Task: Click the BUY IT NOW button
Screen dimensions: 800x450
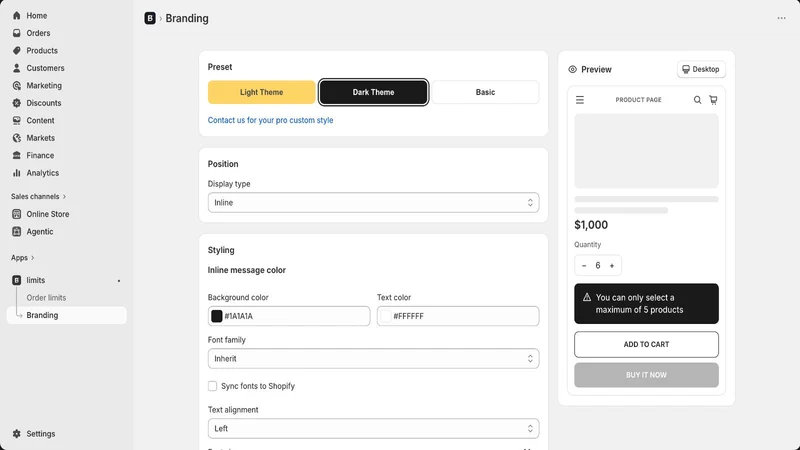Action: [x=646, y=375]
